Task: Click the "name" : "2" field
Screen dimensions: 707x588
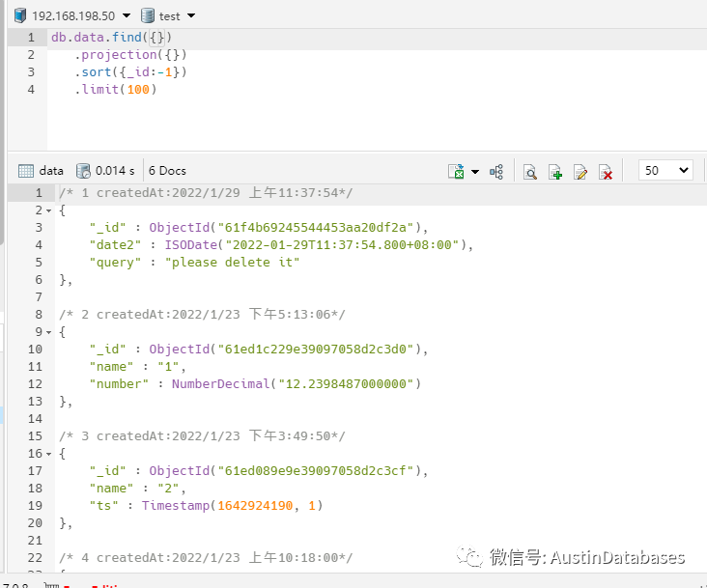Action: pos(137,488)
